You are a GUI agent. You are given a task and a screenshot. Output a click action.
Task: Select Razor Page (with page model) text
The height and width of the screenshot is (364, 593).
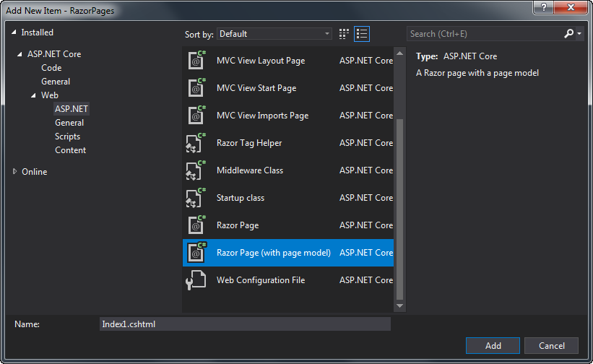click(x=274, y=253)
